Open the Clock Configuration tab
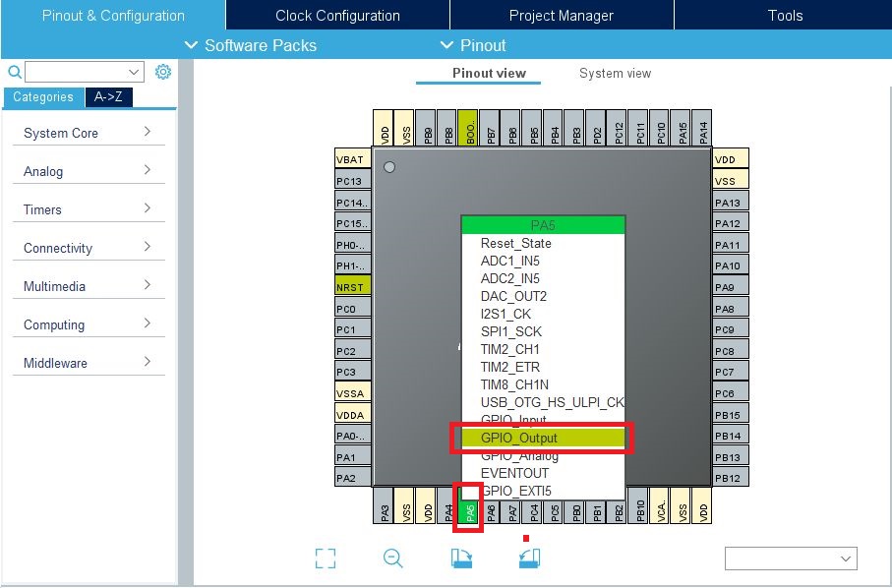 tap(337, 15)
